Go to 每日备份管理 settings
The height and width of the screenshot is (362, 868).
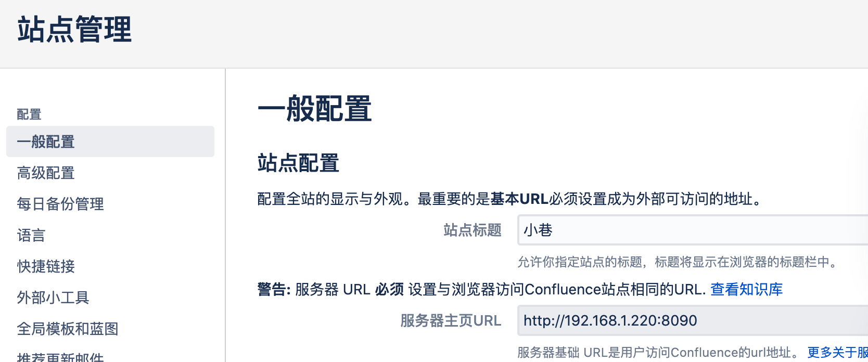click(60, 204)
